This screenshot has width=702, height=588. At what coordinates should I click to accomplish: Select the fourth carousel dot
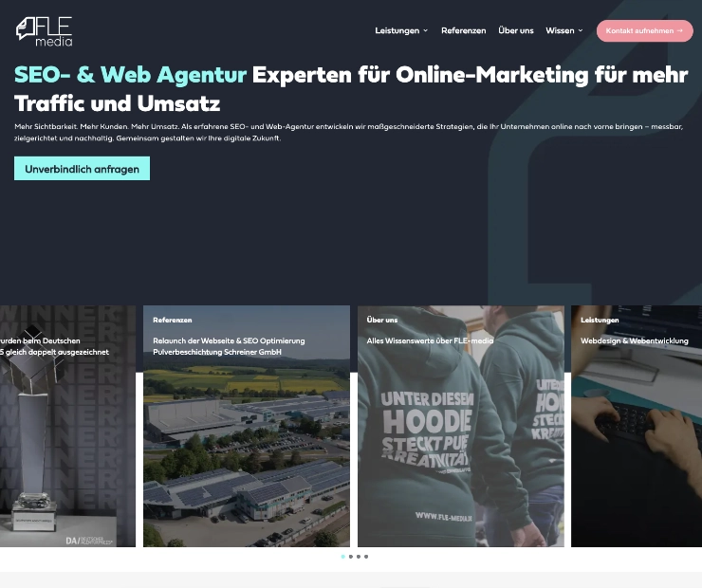pyautogui.click(x=366, y=557)
